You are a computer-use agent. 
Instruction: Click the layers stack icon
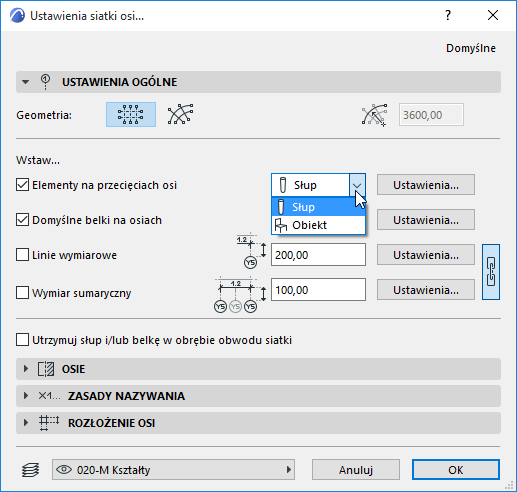(x=30, y=470)
